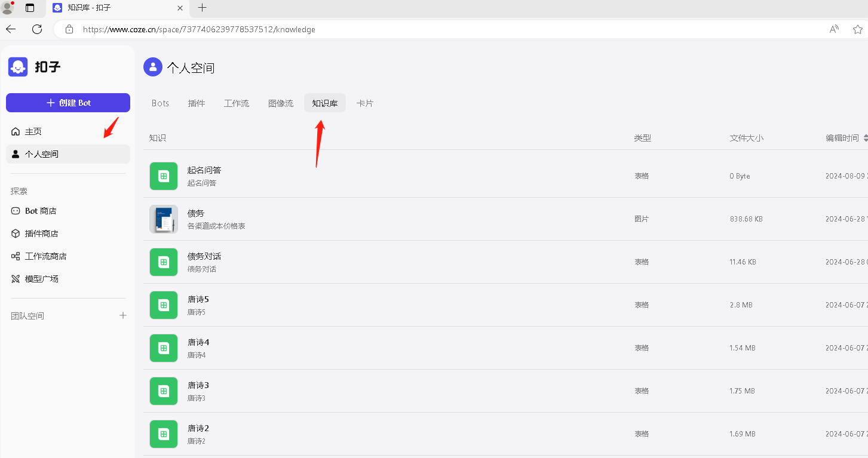This screenshot has width=868, height=458.
Task: Click the home icon beside 主页
Action: pyautogui.click(x=16, y=131)
